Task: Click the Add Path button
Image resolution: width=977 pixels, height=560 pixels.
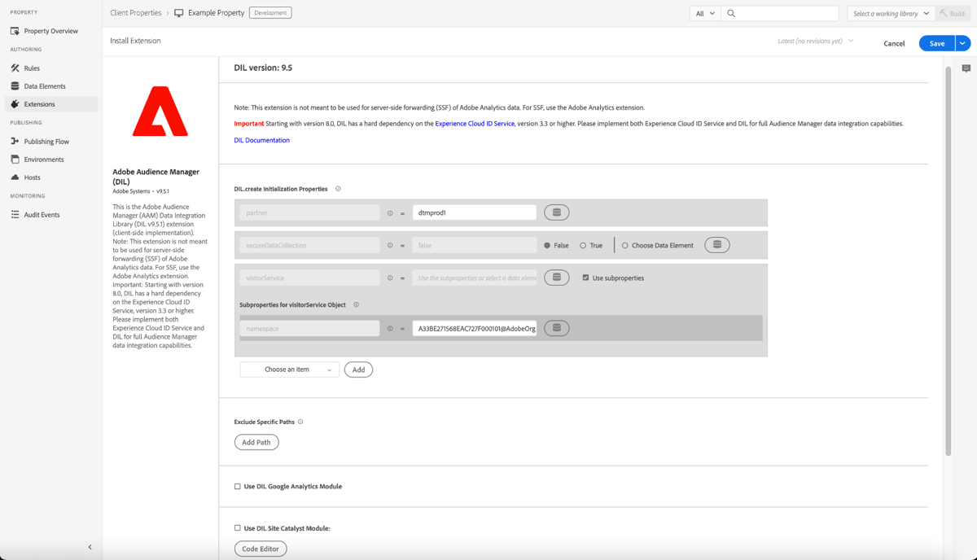Action: coord(256,442)
